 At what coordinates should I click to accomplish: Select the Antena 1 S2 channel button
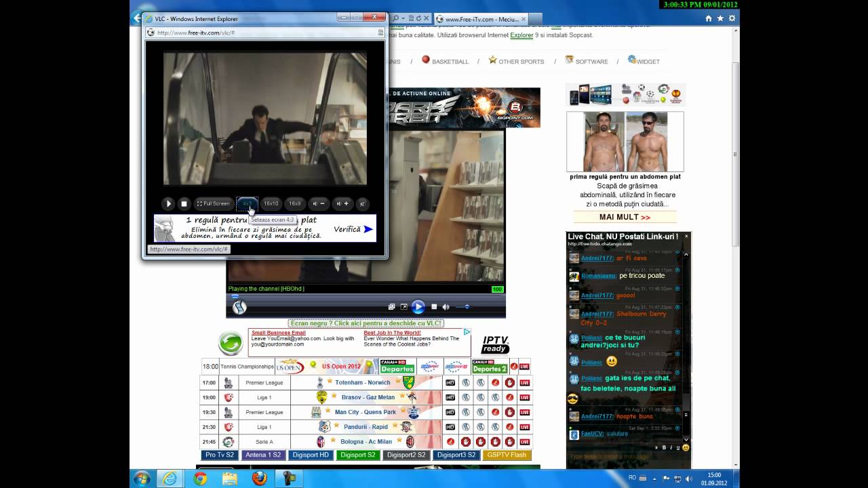pyautogui.click(x=263, y=455)
